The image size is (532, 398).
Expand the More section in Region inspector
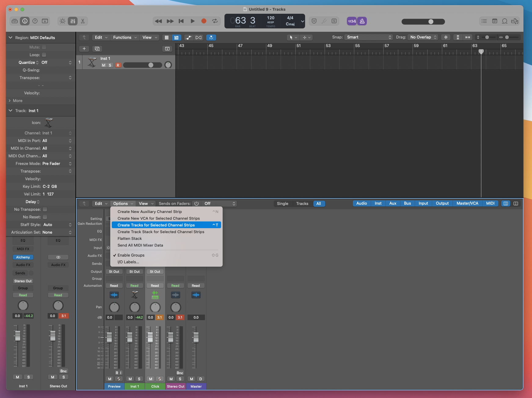[x=15, y=100]
